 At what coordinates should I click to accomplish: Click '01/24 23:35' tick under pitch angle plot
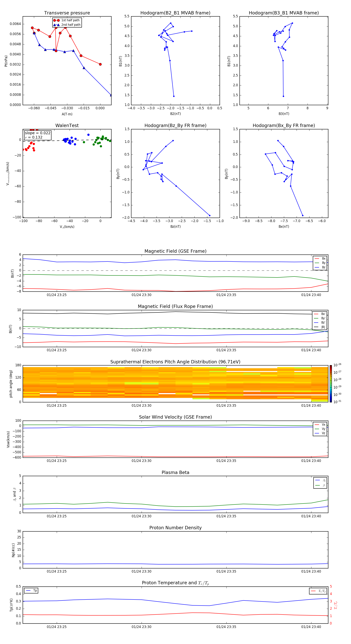(226, 406)
